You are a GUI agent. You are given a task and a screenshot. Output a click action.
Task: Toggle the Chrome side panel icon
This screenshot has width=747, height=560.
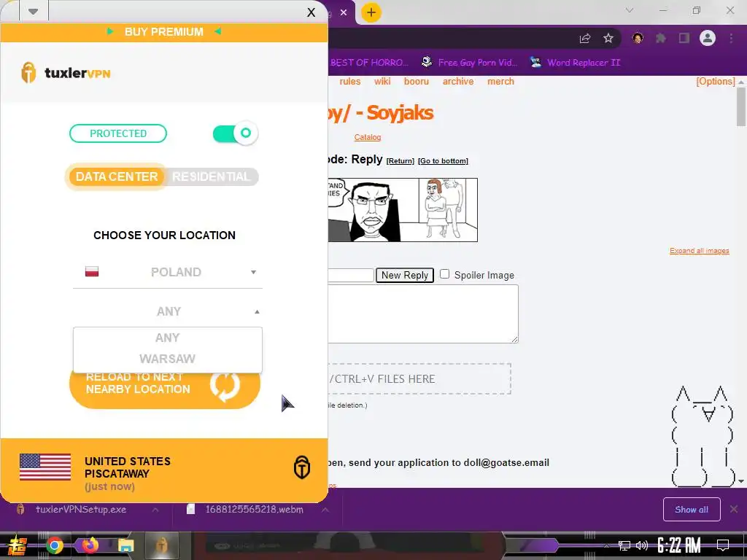coord(684,38)
